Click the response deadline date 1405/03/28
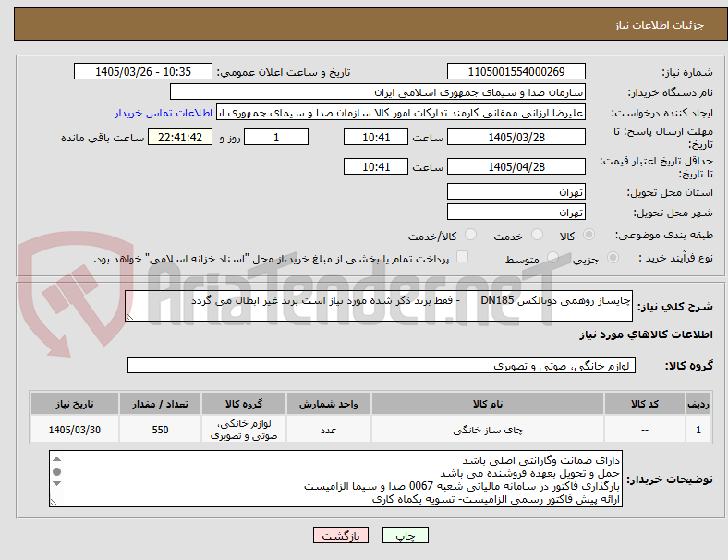 pos(516,137)
